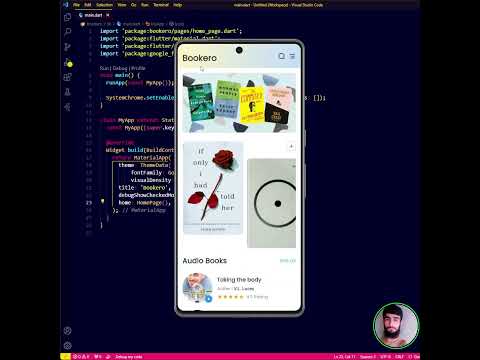
Task: Open the featured books banner image
Action: point(239,103)
